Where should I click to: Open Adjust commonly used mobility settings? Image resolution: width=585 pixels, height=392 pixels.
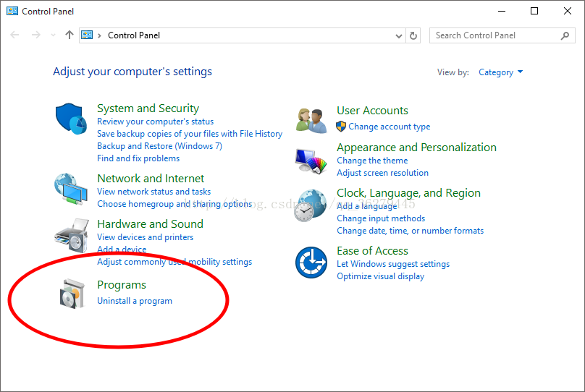(174, 262)
